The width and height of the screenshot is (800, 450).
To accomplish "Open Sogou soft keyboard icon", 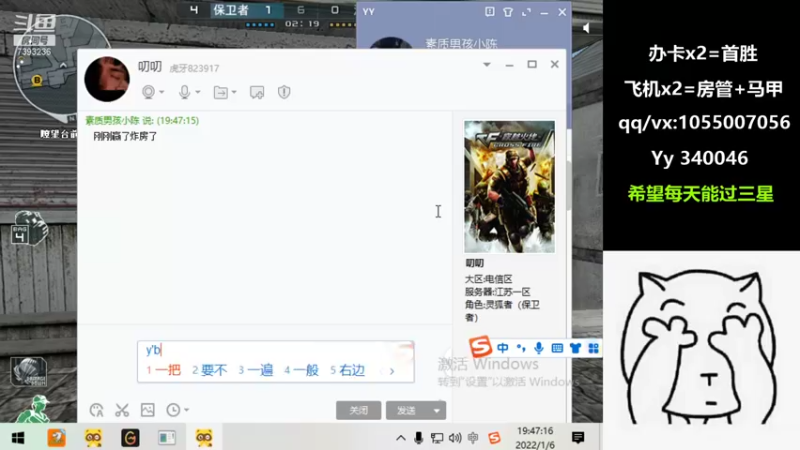I will pyautogui.click(x=557, y=348).
